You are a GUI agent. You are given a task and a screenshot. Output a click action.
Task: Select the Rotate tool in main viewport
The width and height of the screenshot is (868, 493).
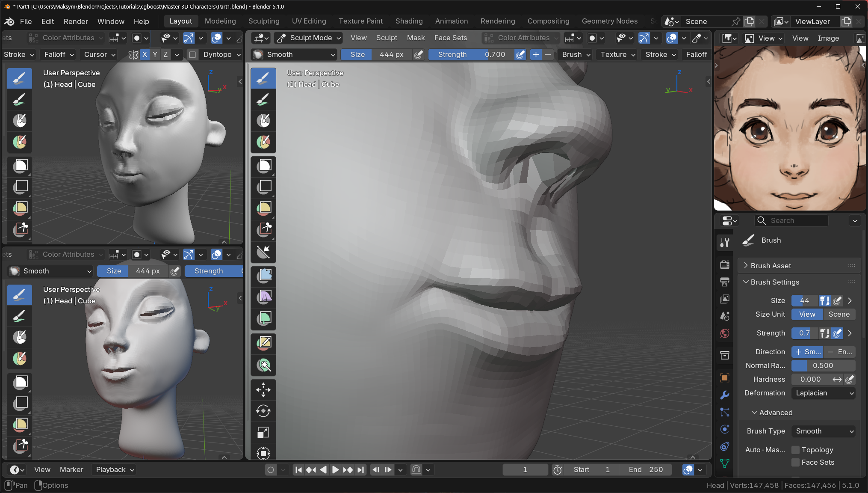pyautogui.click(x=263, y=411)
